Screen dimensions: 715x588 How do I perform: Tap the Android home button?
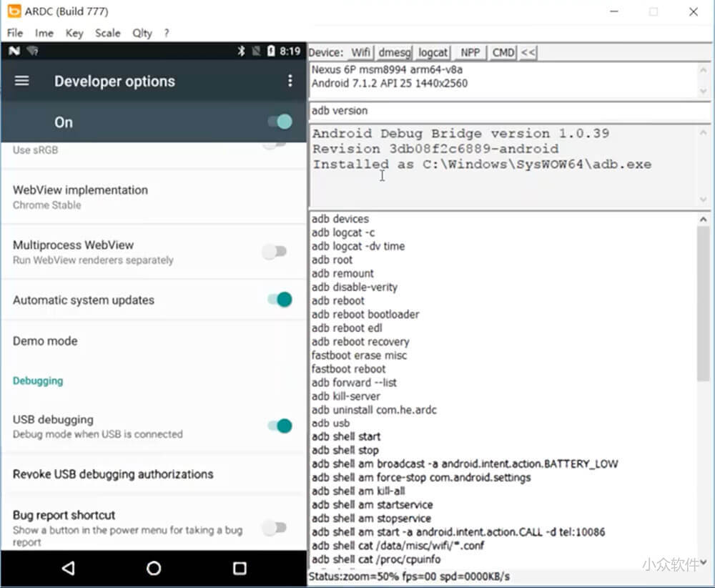point(154,569)
